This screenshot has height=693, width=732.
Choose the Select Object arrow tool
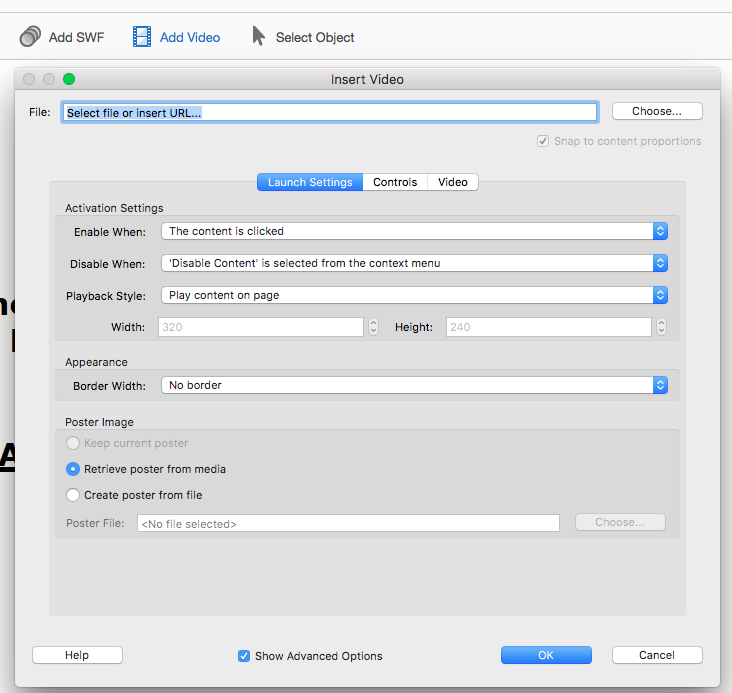(x=258, y=37)
